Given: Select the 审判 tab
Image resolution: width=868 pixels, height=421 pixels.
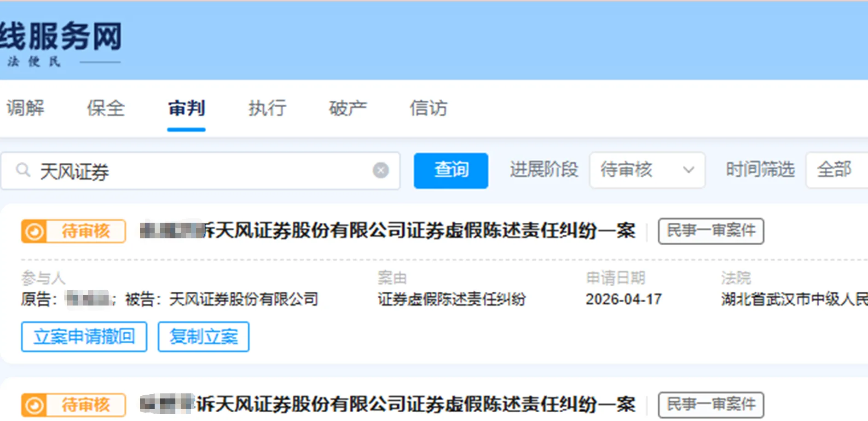Looking at the screenshot, I should [x=186, y=109].
